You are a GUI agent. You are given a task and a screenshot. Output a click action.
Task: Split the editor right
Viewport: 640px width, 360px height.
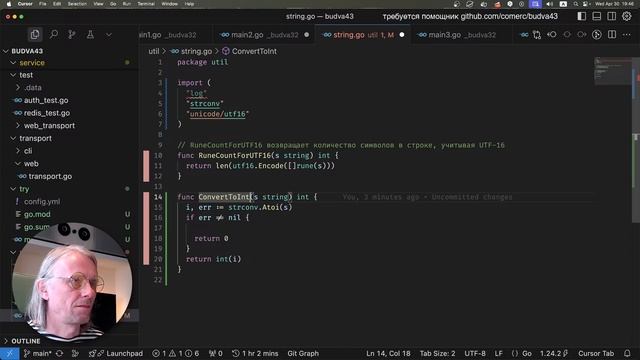[x=612, y=35]
